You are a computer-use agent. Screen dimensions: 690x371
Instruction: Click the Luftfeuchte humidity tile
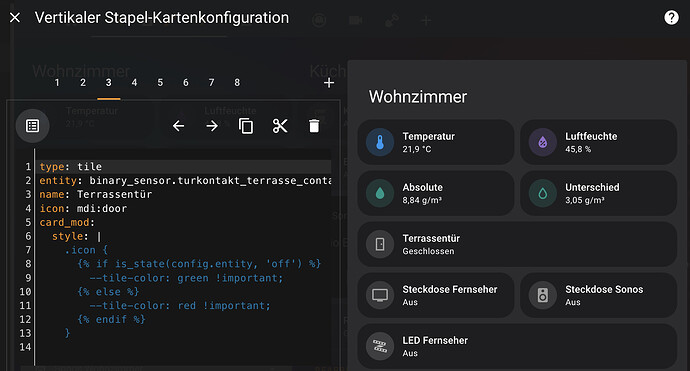[x=598, y=142]
